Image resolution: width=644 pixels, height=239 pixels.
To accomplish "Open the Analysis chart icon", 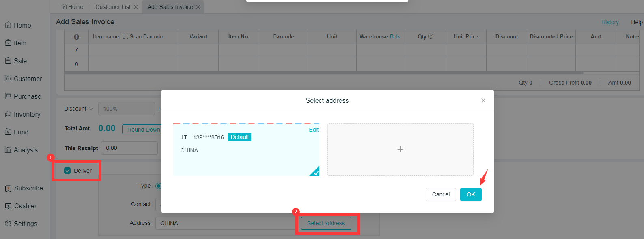I will tap(8, 150).
